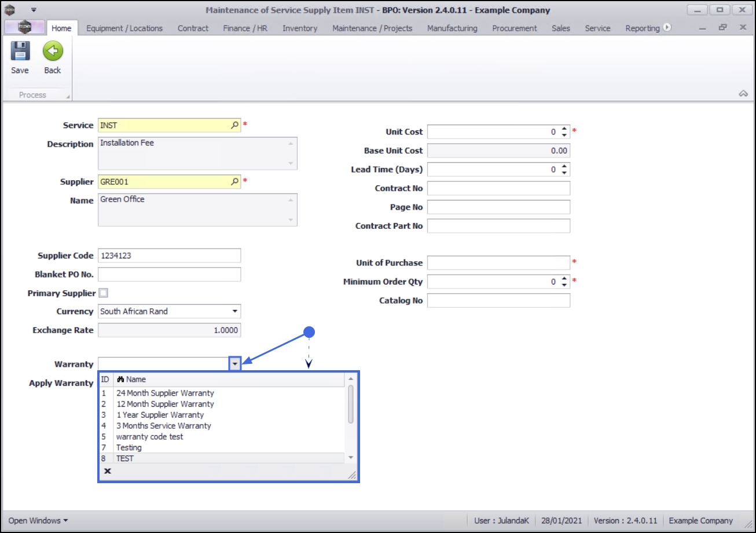Increase the Lead Time (Days) value with the up arrow
756x533 pixels.
pos(565,167)
